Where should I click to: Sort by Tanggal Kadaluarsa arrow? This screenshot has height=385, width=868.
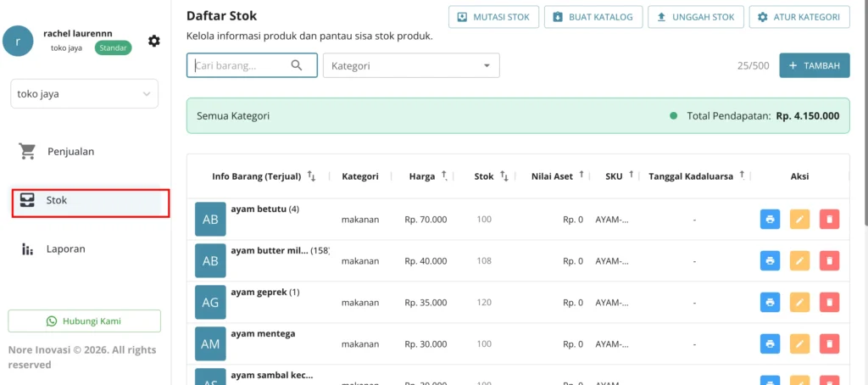coord(742,175)
